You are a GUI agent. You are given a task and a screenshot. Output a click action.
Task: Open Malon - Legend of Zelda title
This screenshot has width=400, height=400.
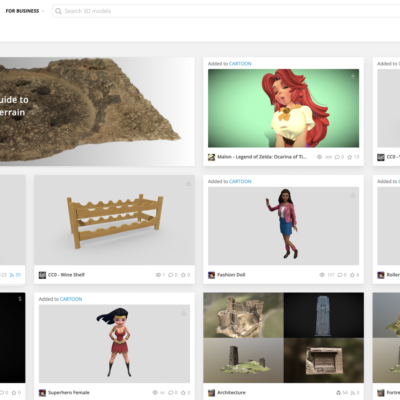(262, 157)
